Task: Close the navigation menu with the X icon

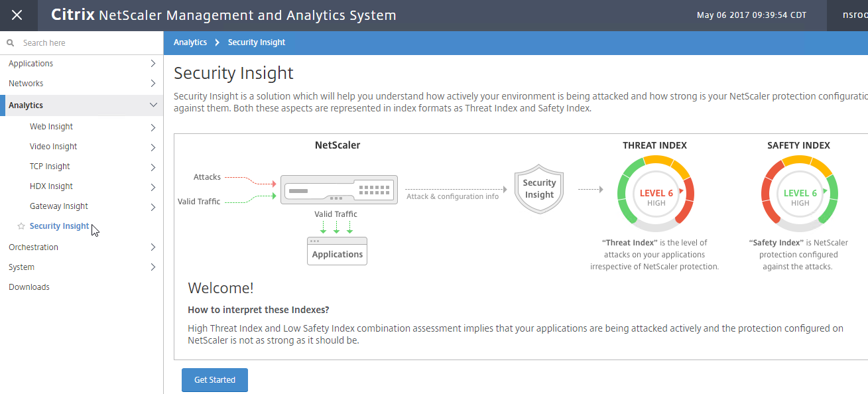Action: tap(18, 15)
